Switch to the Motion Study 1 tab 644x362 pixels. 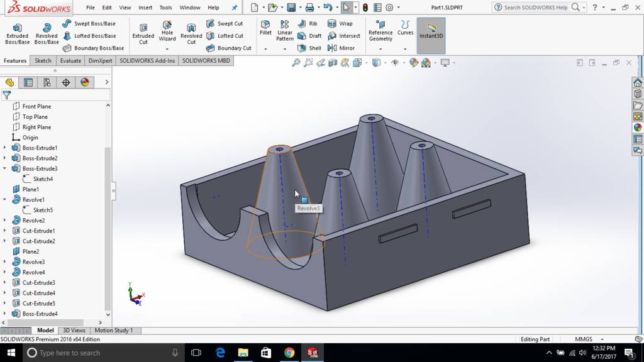click(x=114, y=331)
